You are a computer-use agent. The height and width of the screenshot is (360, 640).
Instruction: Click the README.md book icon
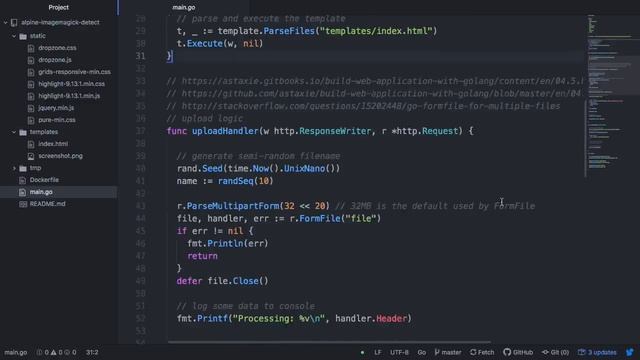22,204
